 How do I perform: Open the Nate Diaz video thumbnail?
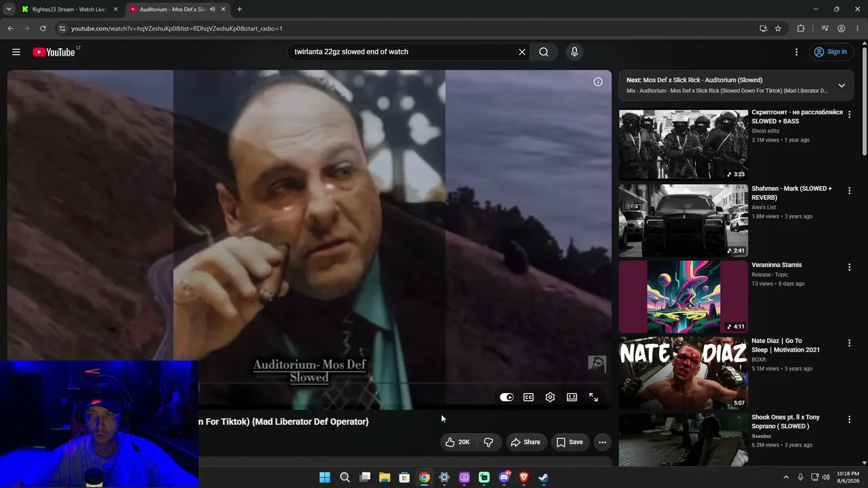[684, 373]
